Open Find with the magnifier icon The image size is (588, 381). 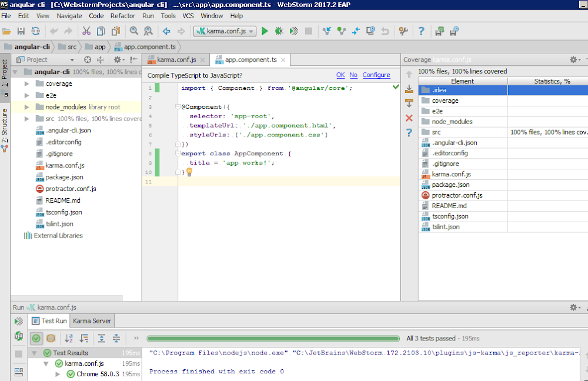pyautogui.click(x=134, y=32)
